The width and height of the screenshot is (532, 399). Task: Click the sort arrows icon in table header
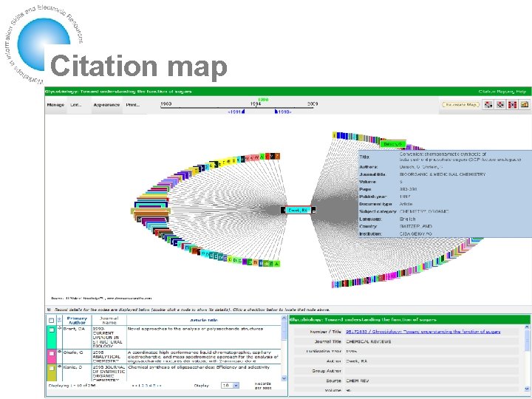pos(60,320)
